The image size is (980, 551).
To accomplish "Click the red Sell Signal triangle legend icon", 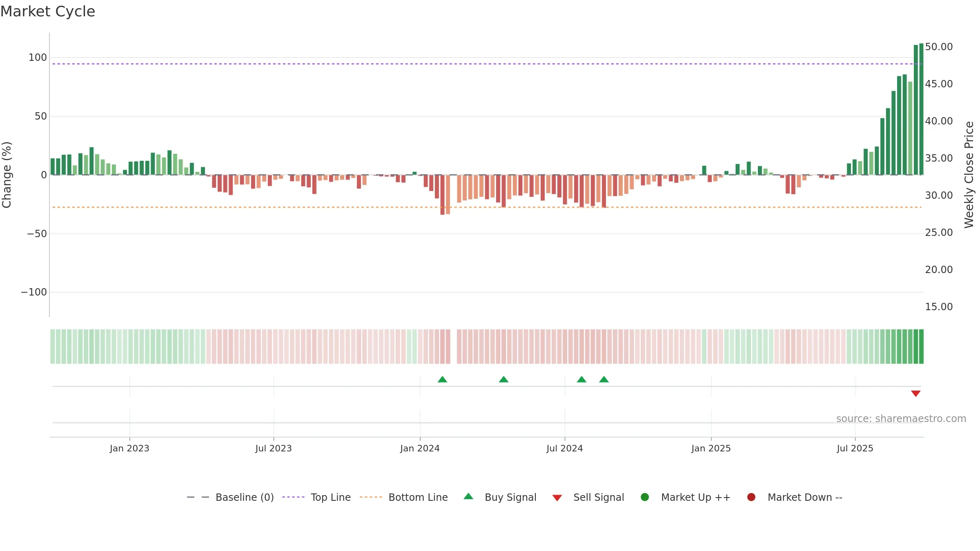I will [557, 498].
